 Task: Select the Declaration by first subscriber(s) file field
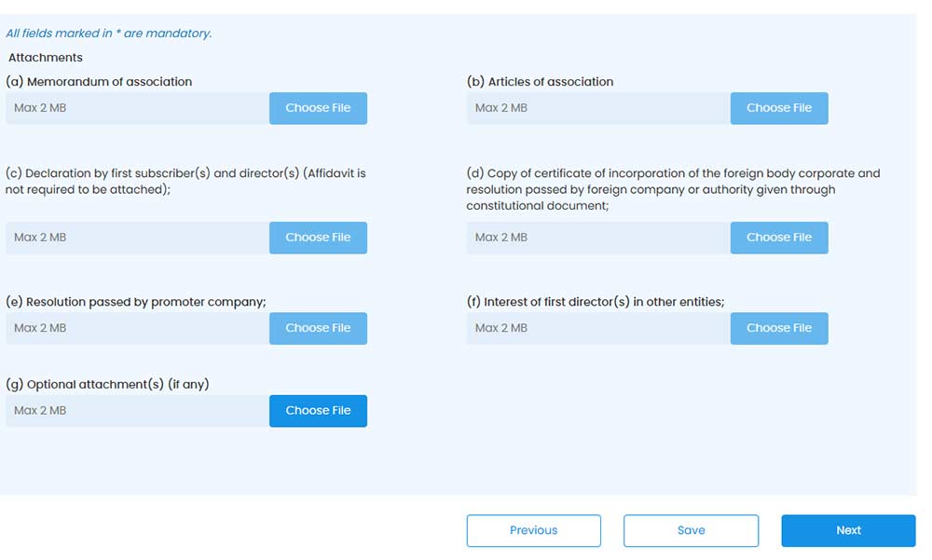(137, 238)
